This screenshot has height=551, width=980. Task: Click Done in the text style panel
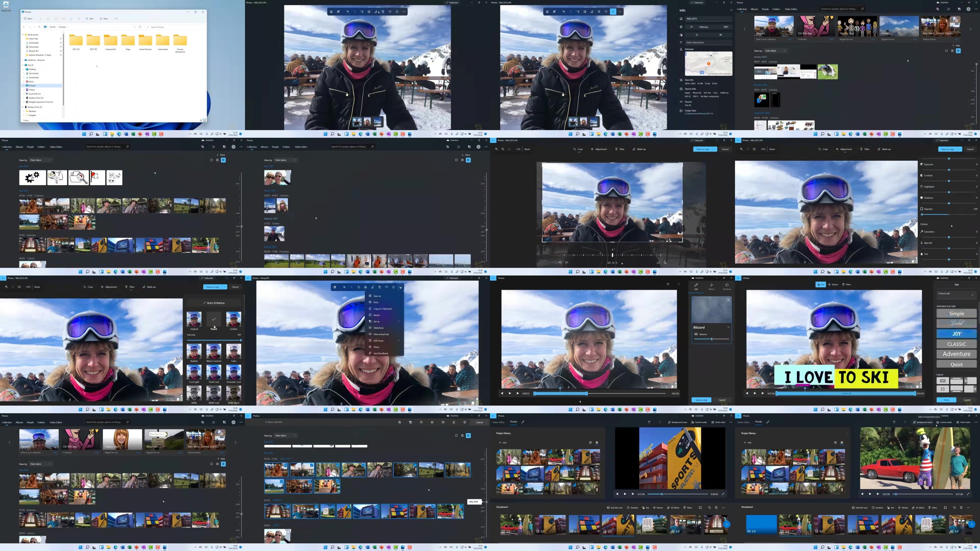[947, 400]
